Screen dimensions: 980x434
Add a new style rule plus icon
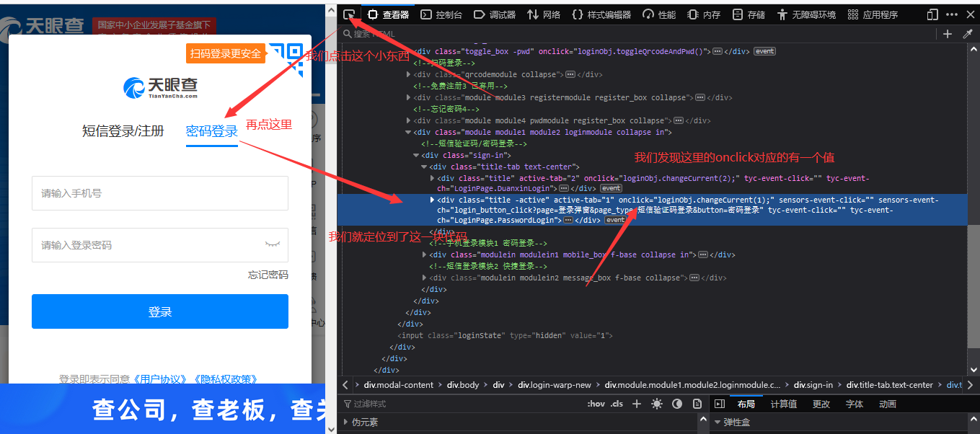point(637,404)
